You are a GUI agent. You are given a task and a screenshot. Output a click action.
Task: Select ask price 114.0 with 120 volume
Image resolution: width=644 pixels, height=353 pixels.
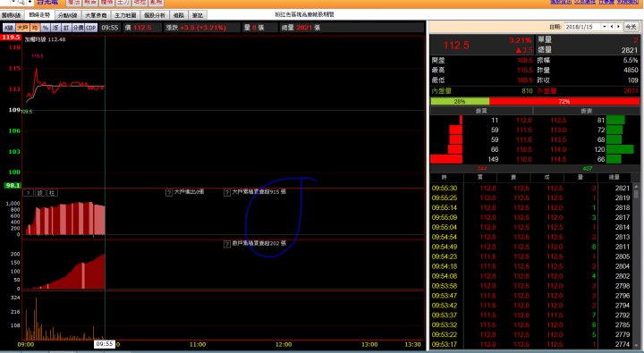click(x=558, y=149)
